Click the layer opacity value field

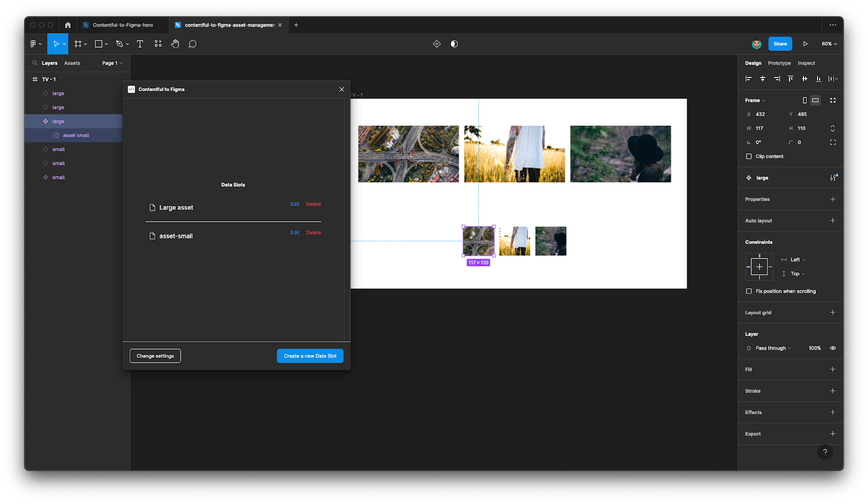[x=814, y=348]
